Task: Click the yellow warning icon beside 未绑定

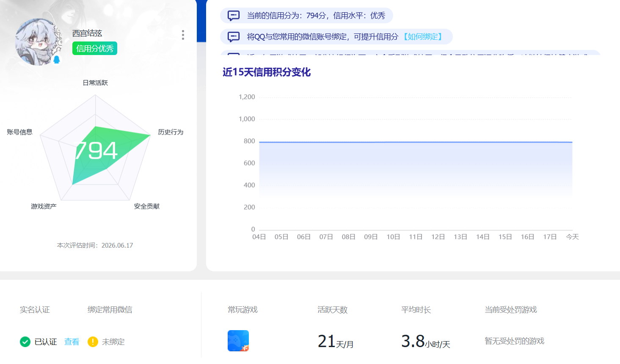Action: coord(93,342)
